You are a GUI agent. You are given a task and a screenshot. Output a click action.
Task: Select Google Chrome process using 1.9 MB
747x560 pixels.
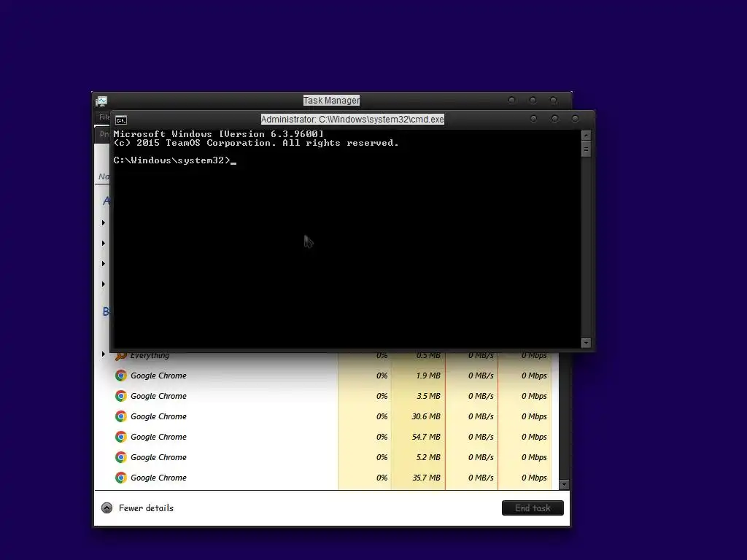pyautogui.click(x=158, y=376)
